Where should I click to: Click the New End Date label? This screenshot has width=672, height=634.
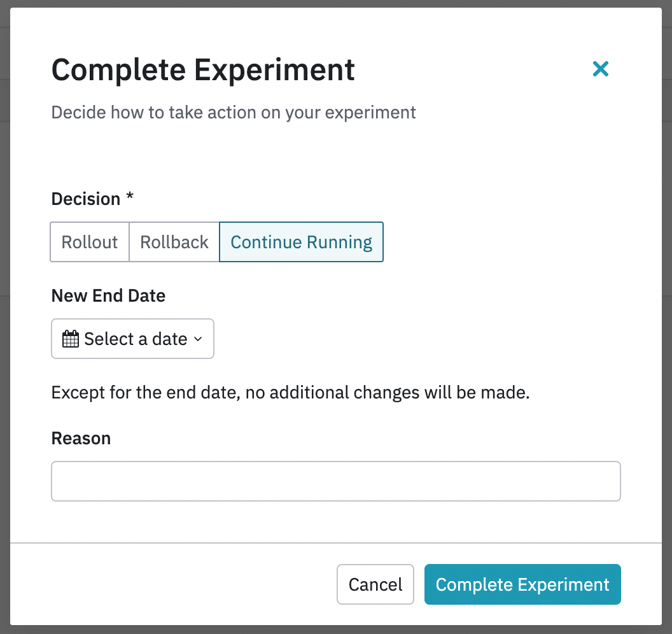click(x=108, y=296)
